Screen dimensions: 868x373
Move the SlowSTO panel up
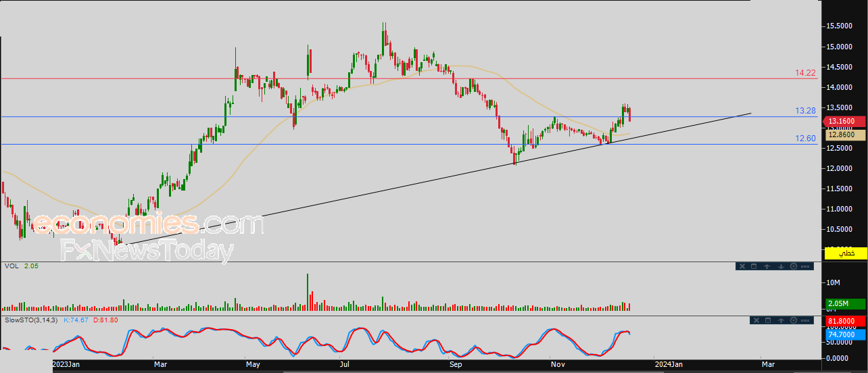781,320
